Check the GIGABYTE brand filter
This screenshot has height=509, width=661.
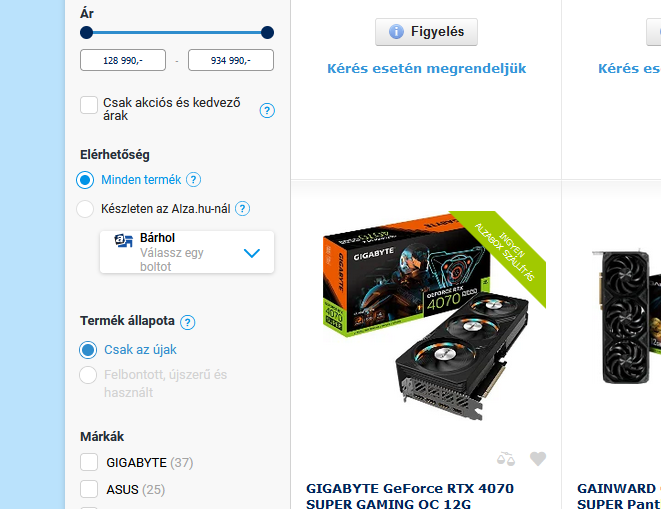pos(89,462)
